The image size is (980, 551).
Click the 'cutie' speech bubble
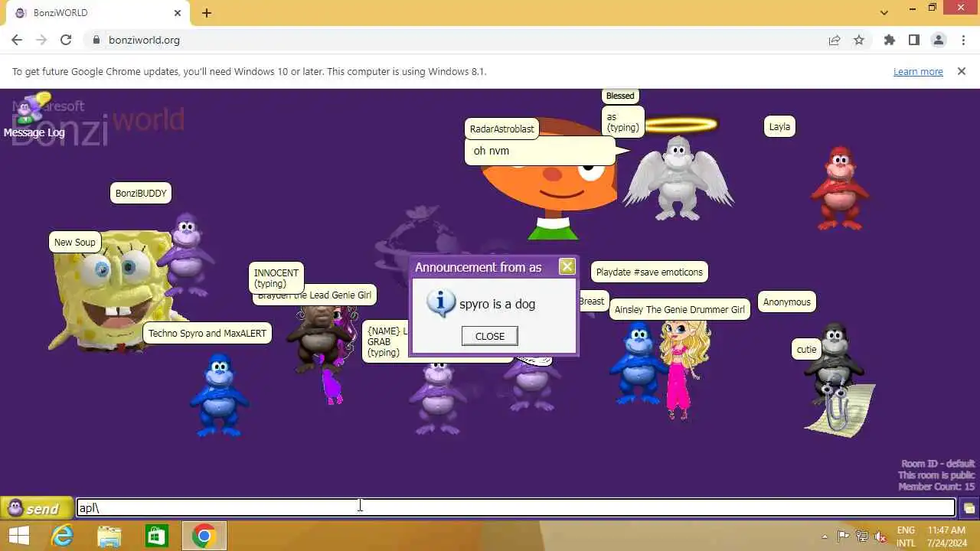coord(807,350)
